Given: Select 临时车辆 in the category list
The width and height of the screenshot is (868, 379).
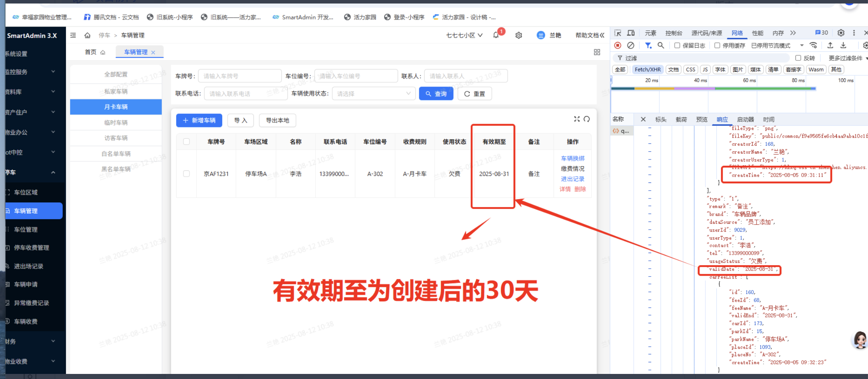Looking at the screenshot, I should coord(116,122).
